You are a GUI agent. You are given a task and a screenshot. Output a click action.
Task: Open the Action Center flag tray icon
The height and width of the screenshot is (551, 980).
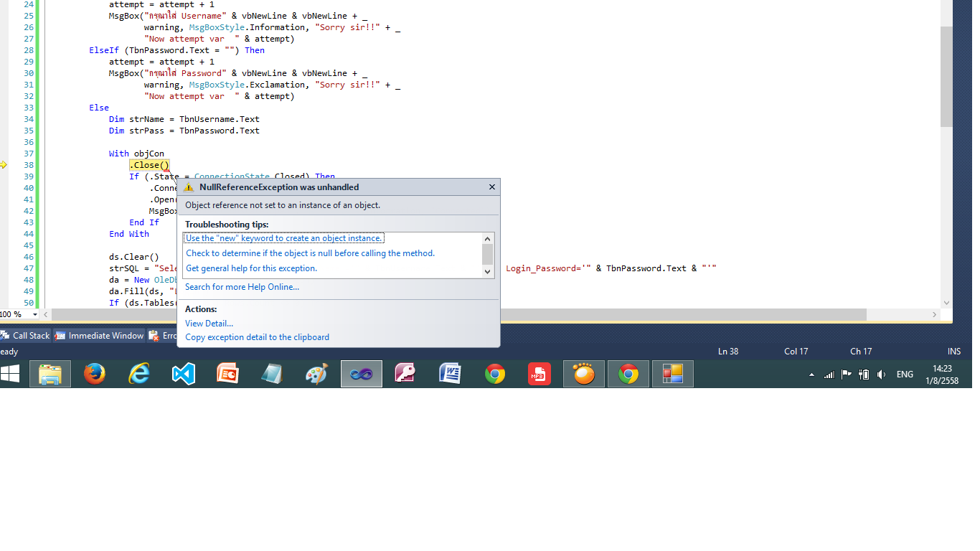pyautogui.click(x=847, y=375)
